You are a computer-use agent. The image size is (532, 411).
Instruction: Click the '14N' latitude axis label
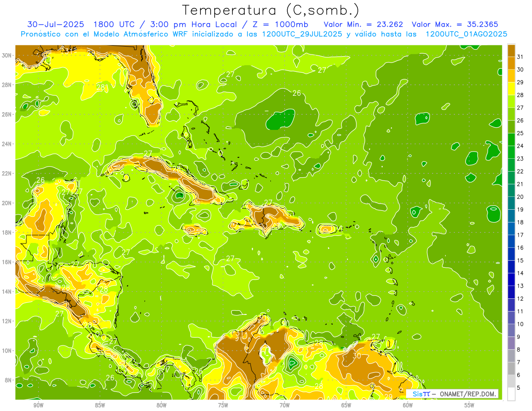(7, 291)
